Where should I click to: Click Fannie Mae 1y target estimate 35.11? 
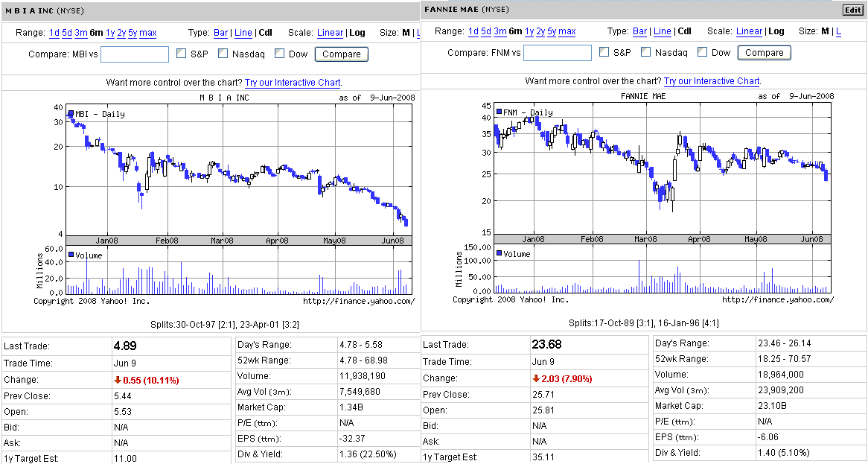(x=543, y=457)
